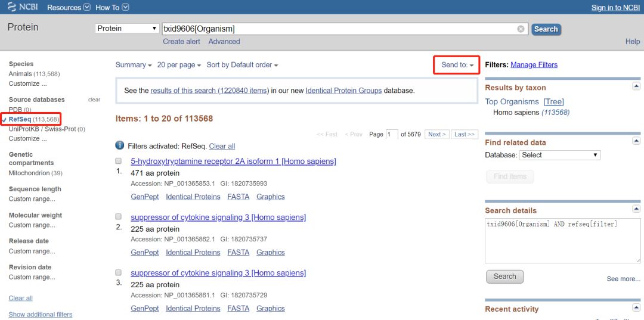Open Identical Proteins for result 3
644x320 pixels.
tap(193, 309)
